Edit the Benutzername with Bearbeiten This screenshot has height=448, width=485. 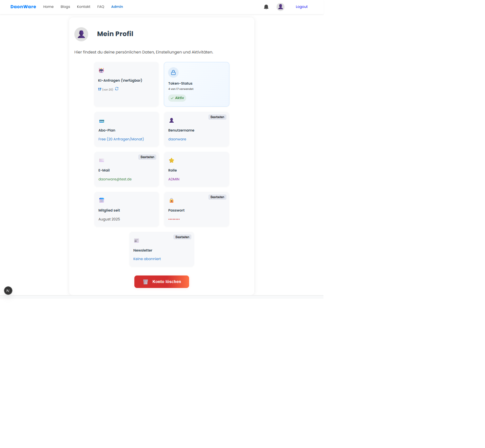click(x=217, y=117)
